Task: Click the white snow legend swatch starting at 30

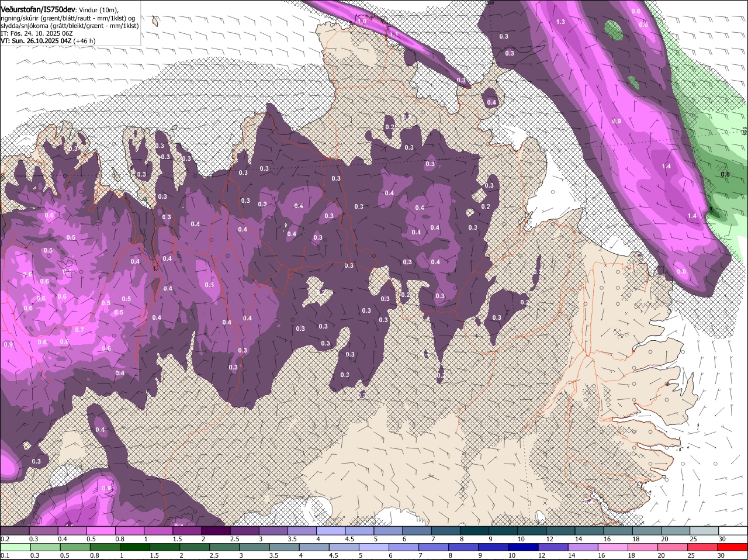Action: point(733,531)
